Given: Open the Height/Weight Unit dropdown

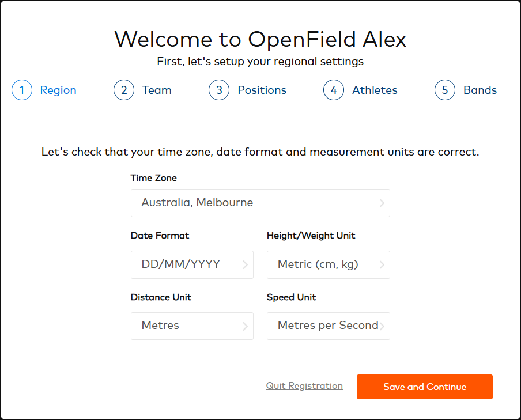Looking at the screenshot, I should pyautogui.click(x=328, y=264).
